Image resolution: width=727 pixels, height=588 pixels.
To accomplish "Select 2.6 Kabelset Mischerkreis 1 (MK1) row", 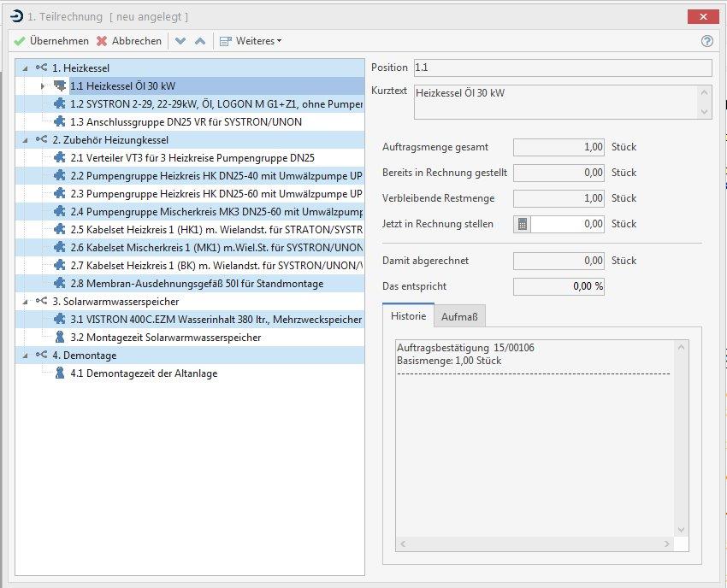I will point(190,248).
